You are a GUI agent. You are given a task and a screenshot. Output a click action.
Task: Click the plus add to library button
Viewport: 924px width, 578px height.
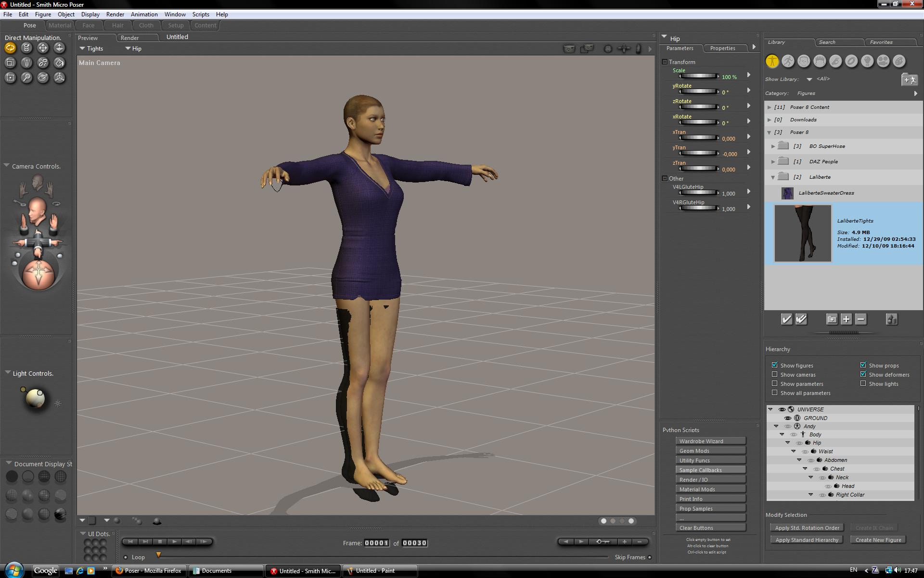[846, 319]
